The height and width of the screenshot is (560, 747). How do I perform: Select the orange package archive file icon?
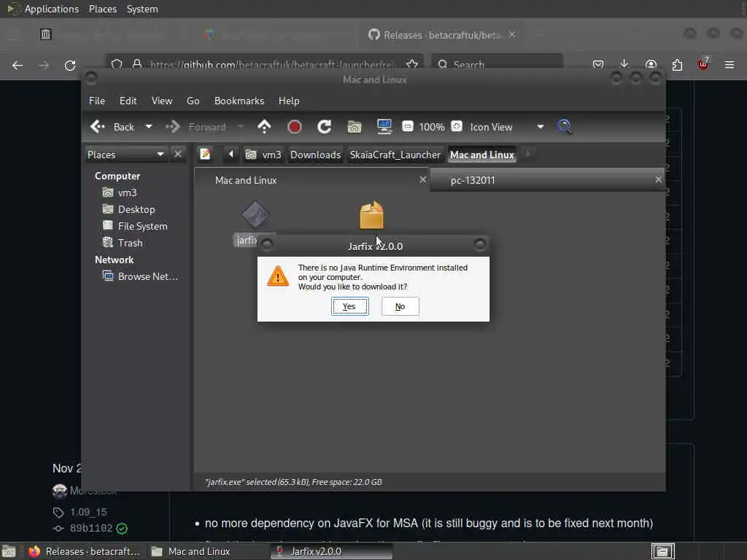tap(371, 215)
